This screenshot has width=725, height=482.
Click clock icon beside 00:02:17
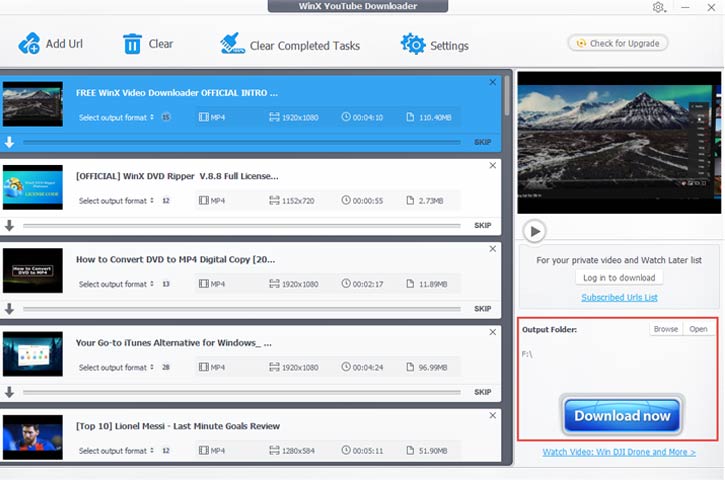tap(346, 284)
